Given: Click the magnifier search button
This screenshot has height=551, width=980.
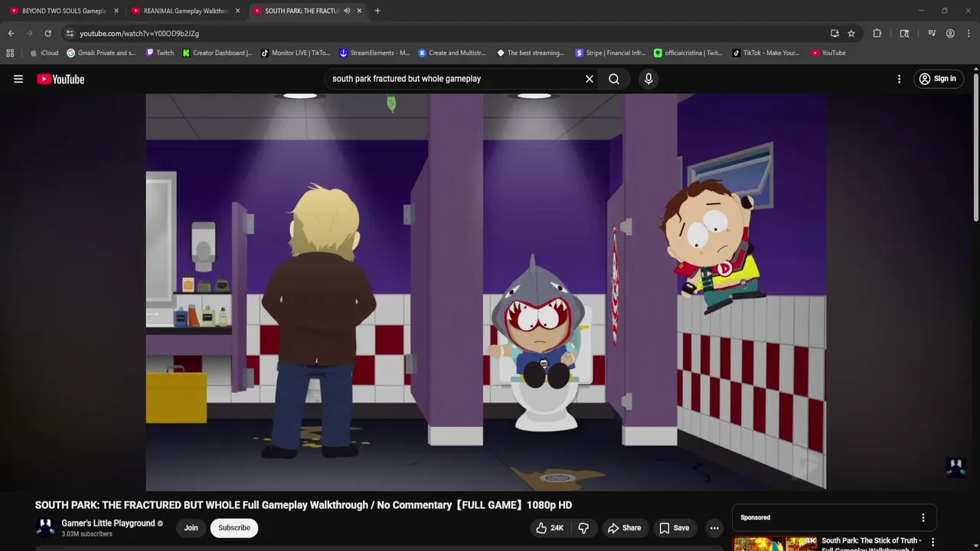Looking at the screenshot, I should [x=614, y=79].
